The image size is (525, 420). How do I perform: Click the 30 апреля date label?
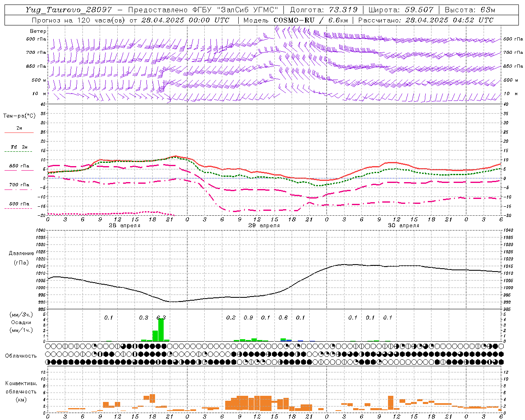tap(403, 226)
